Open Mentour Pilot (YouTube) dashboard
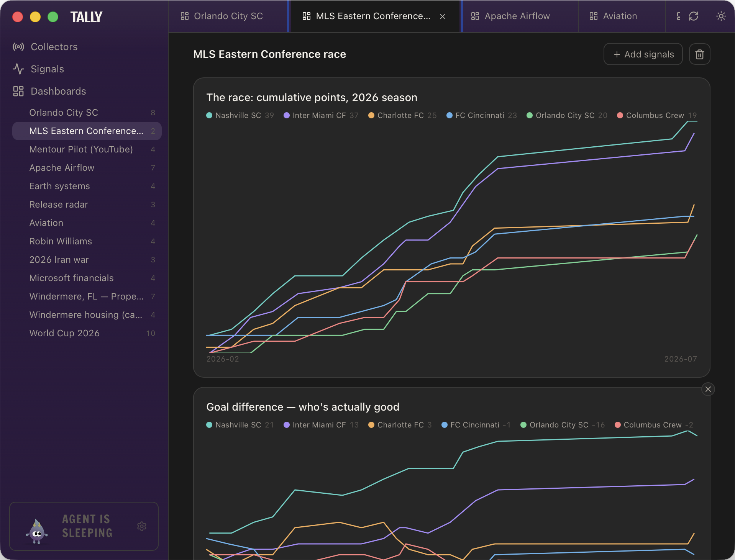The image size is (735, 560). click(x=87, y=149)
